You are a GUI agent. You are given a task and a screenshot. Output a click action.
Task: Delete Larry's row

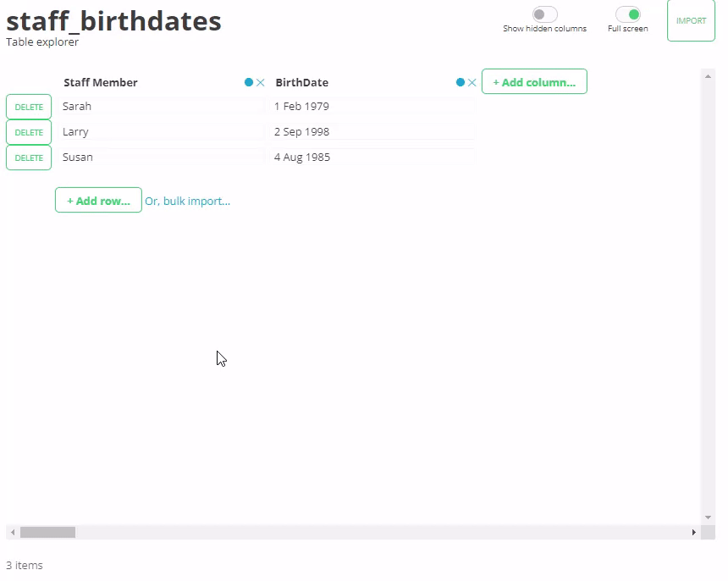(28, 132)
